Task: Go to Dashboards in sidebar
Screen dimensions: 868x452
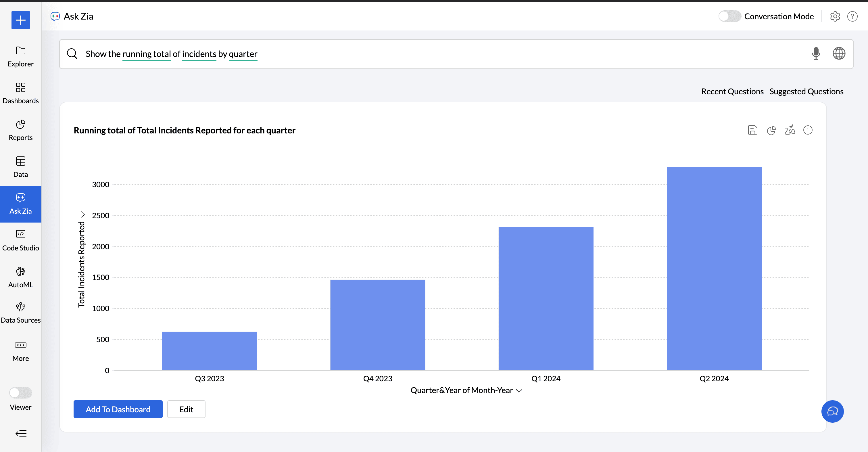Action: [x=21, y=93]
